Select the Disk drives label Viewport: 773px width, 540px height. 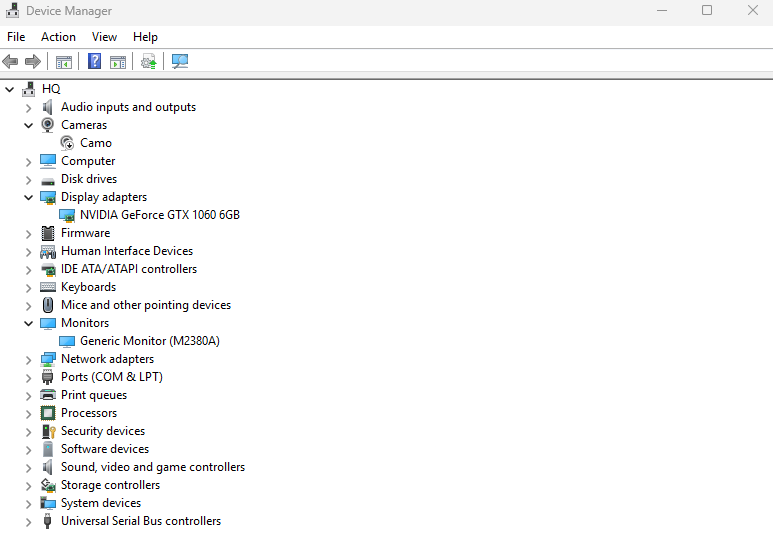coord(89,179)
